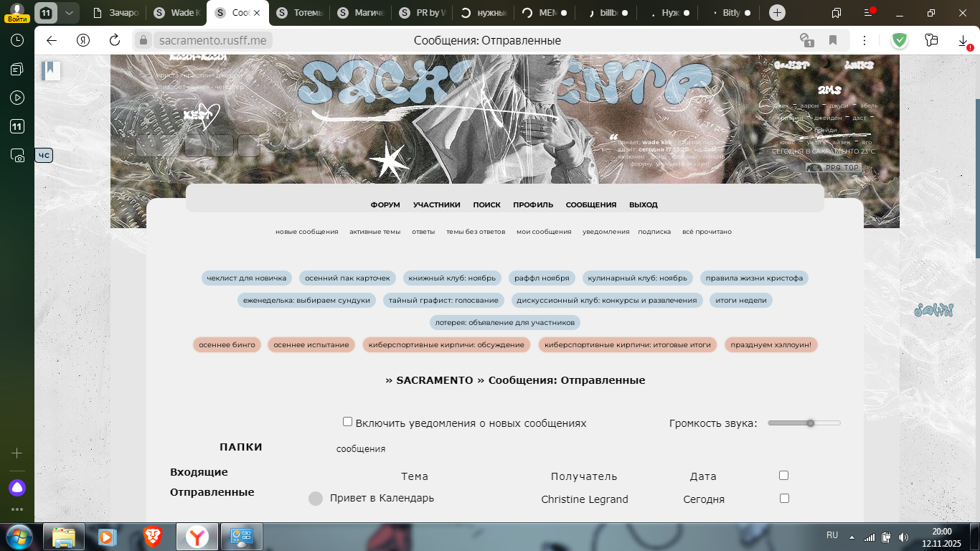Image resolution: width=980 pixels, height=551 pixels.
Task: Expand the tab list dropdown chevron
Action: point(68,13)
